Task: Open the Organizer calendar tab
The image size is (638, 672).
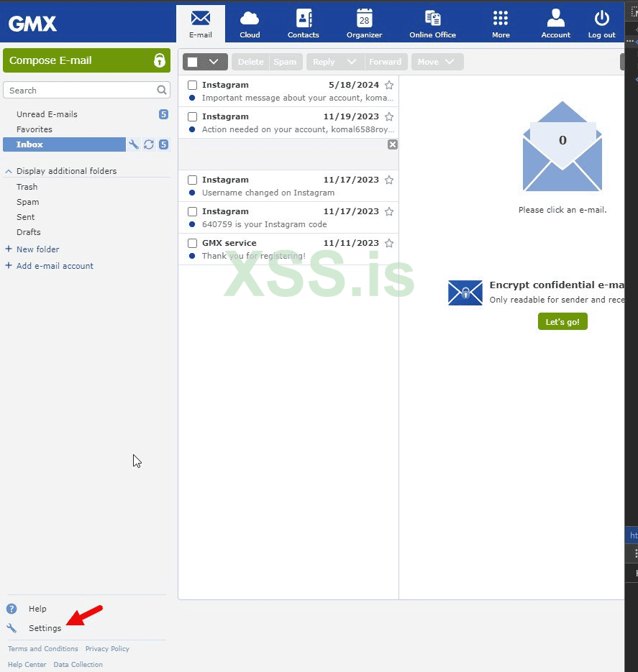Action: click(x=364, y=24)
